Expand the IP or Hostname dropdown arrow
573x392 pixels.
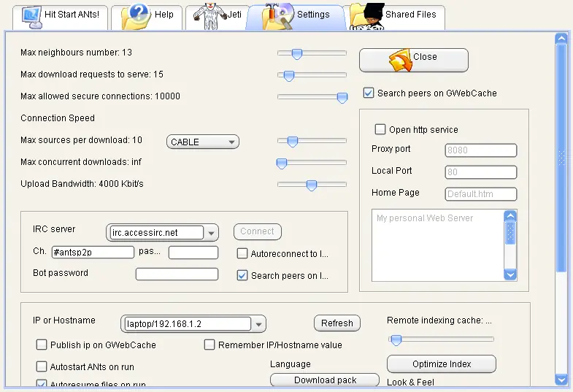pos(258,324)
